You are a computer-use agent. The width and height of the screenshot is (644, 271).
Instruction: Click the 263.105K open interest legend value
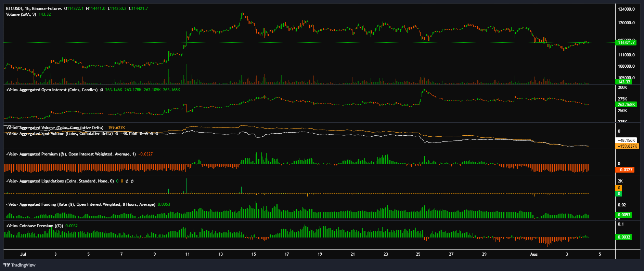[x=152, y=90]
